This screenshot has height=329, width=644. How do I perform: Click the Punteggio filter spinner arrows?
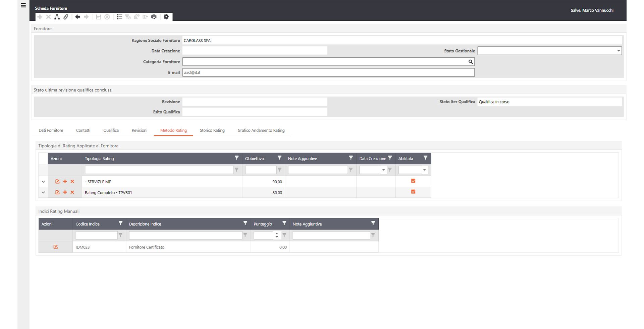tap(277, 235)
